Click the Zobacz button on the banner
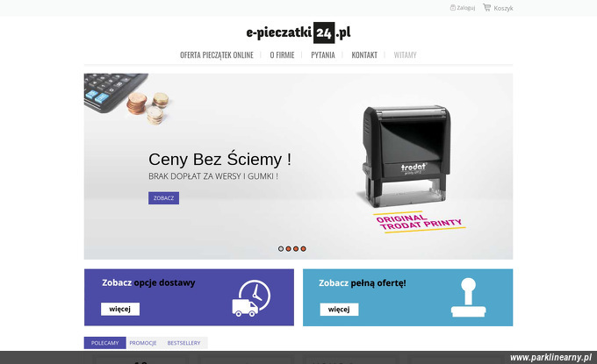Image resolution: width=597 pixels, height=364 pixels. pyautogui.click(x=163, y=198)
